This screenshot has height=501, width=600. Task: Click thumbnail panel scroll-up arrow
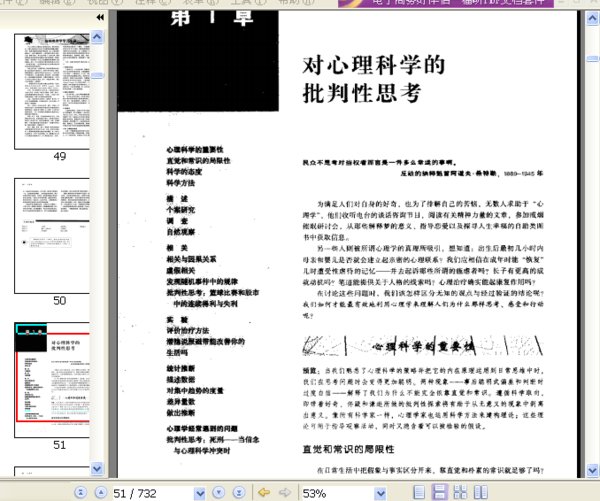pos(97,37)
